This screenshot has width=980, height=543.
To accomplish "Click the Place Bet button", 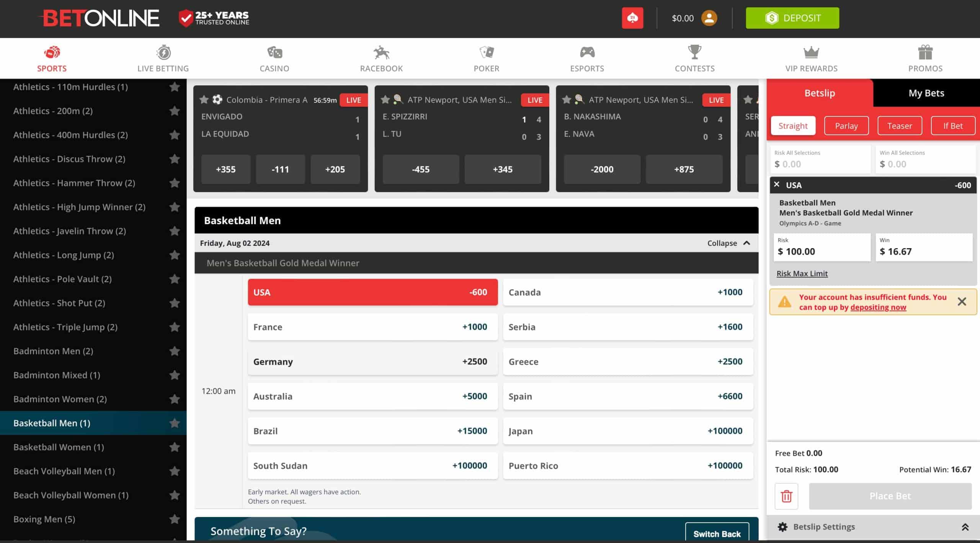I will (x=890, y=496).
